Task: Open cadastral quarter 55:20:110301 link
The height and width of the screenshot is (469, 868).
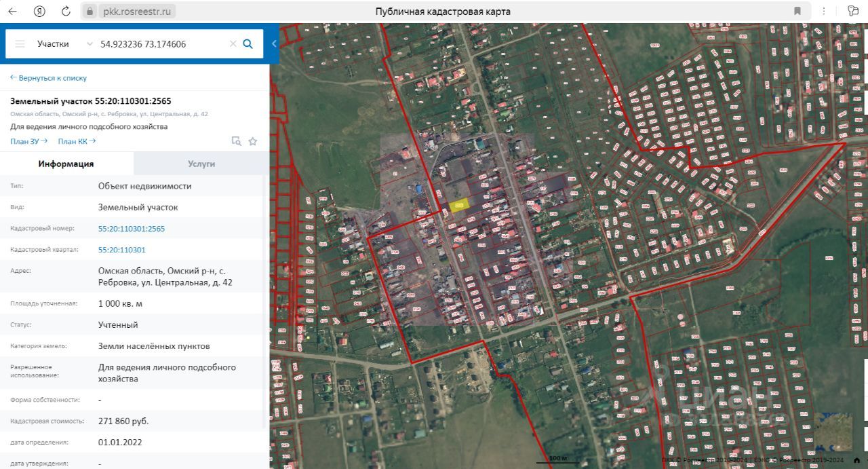Action: 122,250
